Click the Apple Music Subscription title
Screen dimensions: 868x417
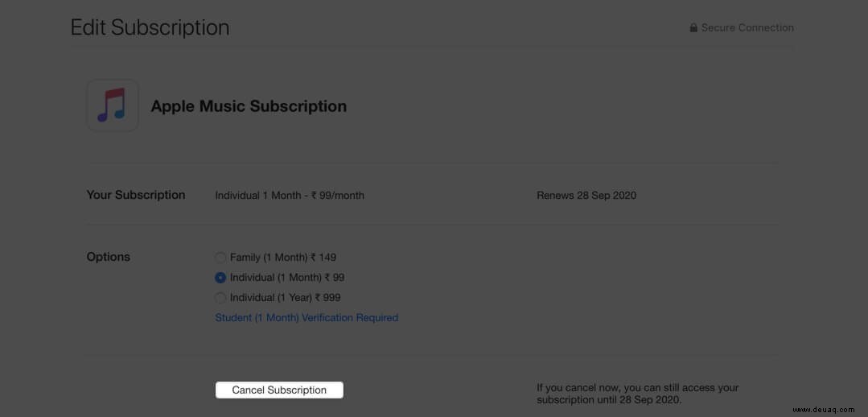click(x=249, y=105)
